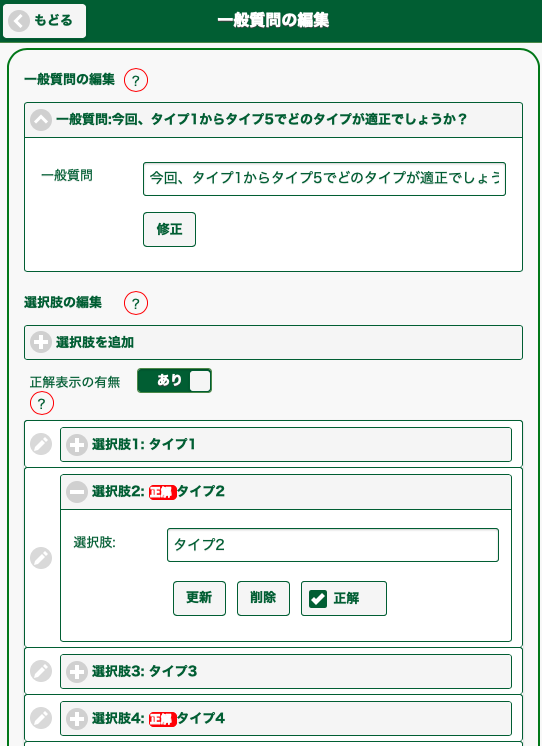Click the plus icon on 選択肢を追加
This screenshot has width=542, height=746.
(x=41, y=342)
